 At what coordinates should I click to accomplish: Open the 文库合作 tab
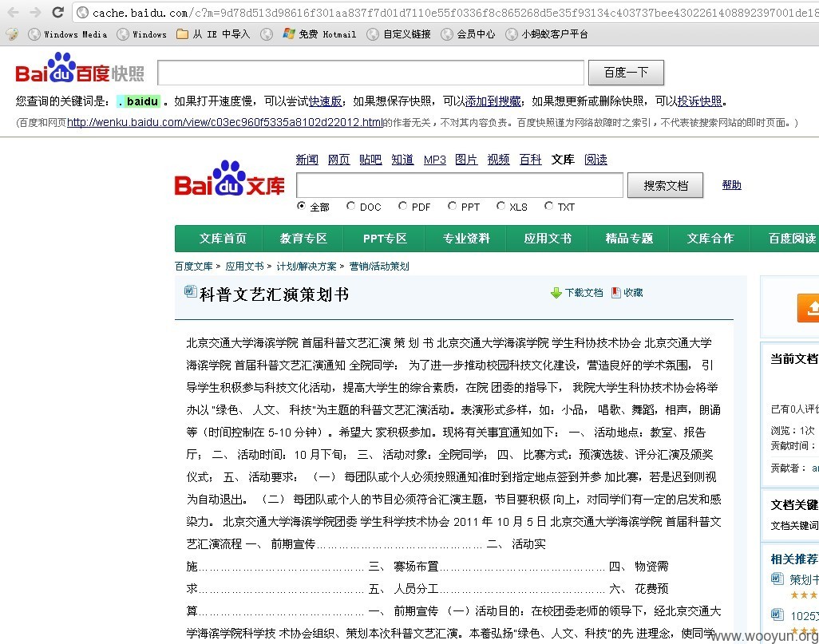click(710, 239)
